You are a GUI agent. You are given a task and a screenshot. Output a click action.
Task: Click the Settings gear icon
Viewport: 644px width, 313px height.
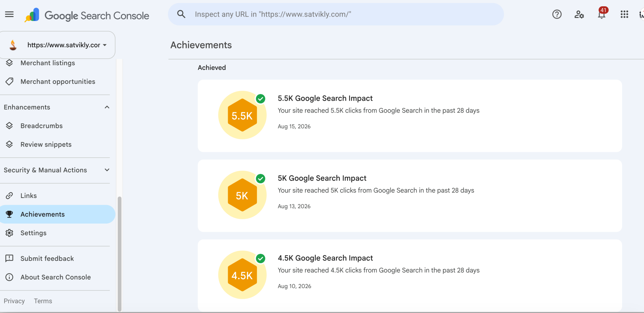[x=9, y=233]
